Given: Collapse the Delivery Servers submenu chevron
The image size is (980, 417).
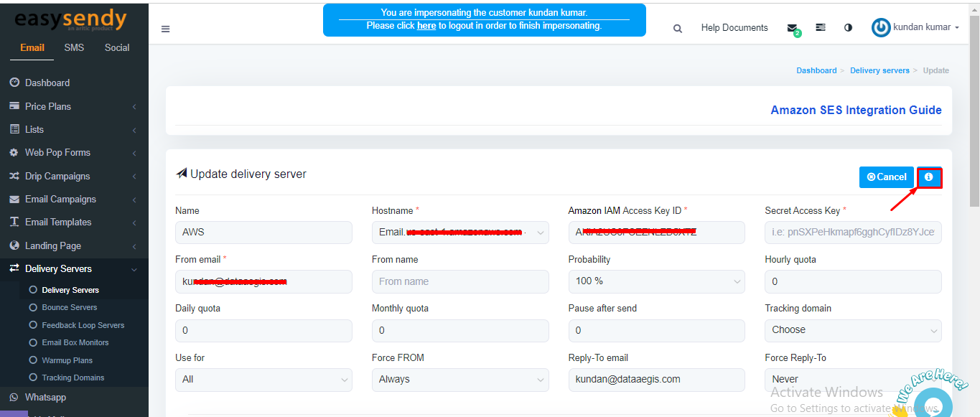Looking at the screenshot, I should click(x=134, y=269).
